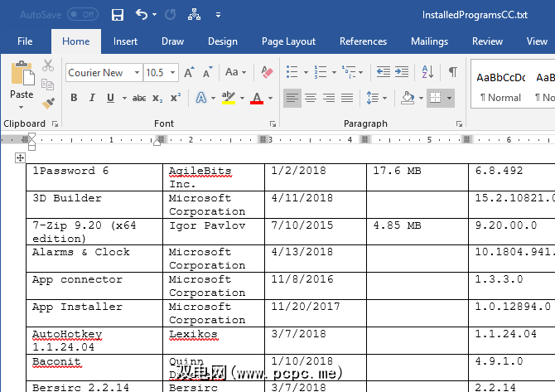This screenshot has width=555, height=392.
Task: Undo the last action
Action: click(142, 15)
